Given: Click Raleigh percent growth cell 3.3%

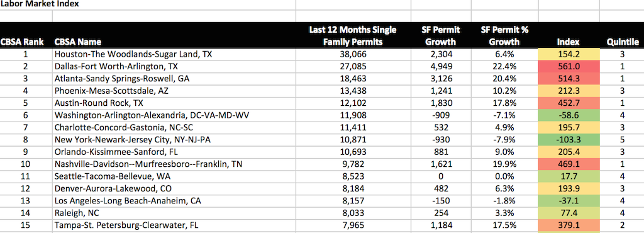Looking at the screenshot, I should [504, 213].
